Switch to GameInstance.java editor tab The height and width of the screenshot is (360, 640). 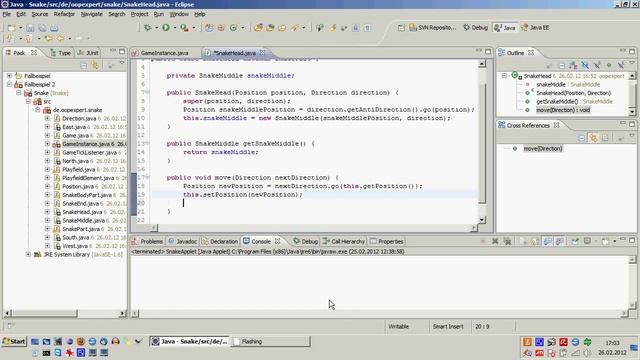(x=164, y=53)
